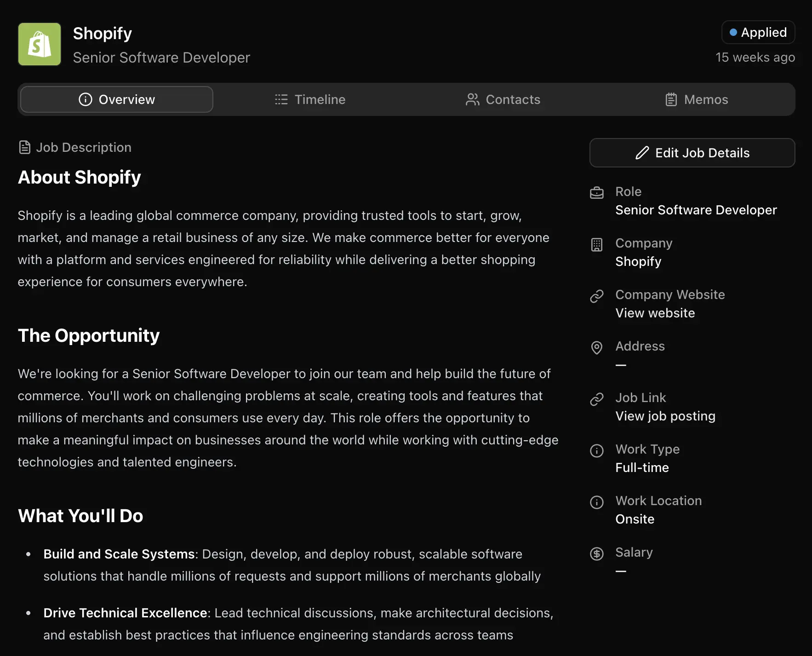Click the "Drive Technical Excellence" bullet text
The image size is (812, 656).
[x=125, y=613]
